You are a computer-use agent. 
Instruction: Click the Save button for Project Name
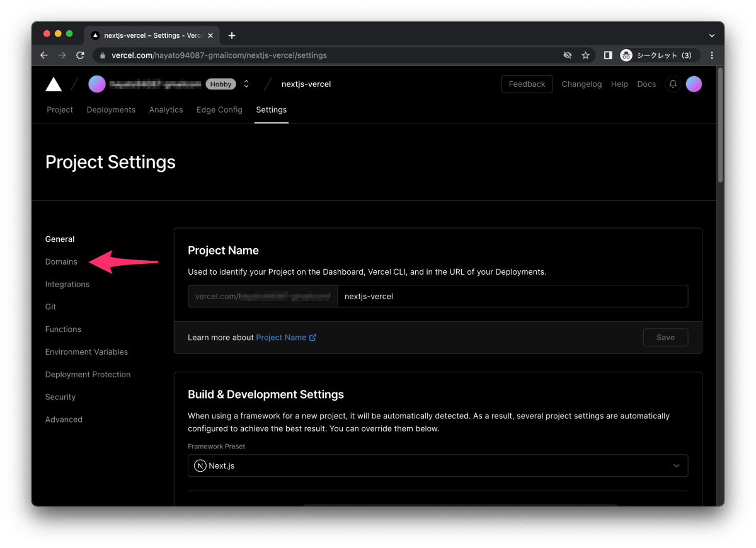click(665, 338)
